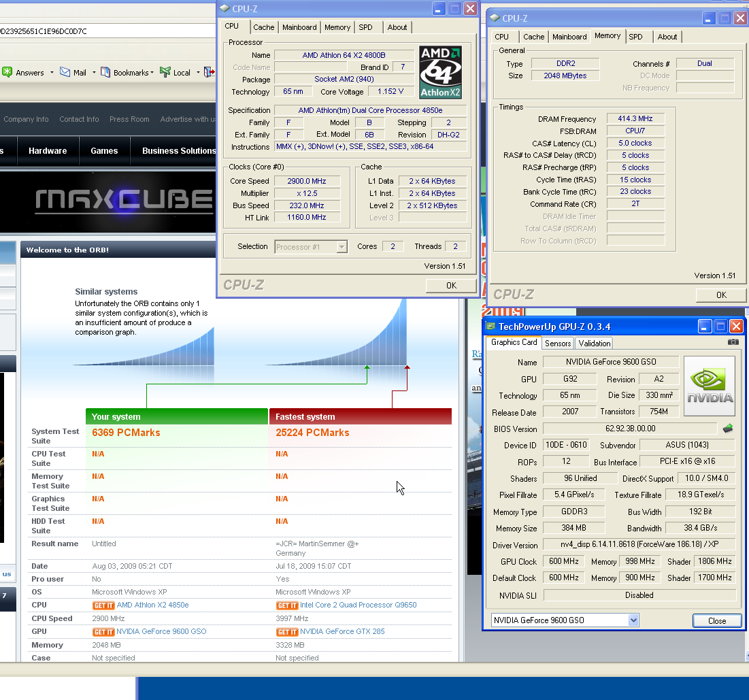The height and width of the screenshot is (700, 749).
Task: Open the Hardware navigation menu
Action: [48, 150]
